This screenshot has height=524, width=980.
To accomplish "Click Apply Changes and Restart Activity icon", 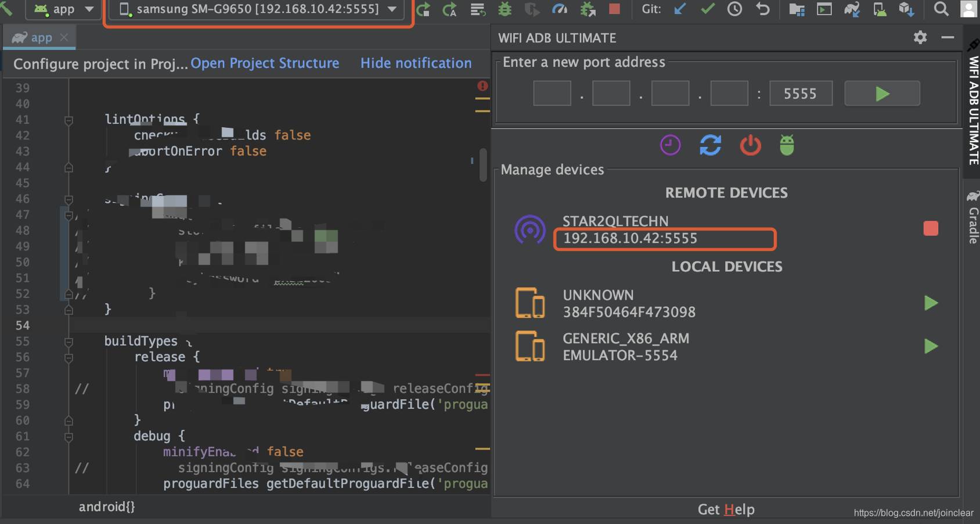I will 423,9.
